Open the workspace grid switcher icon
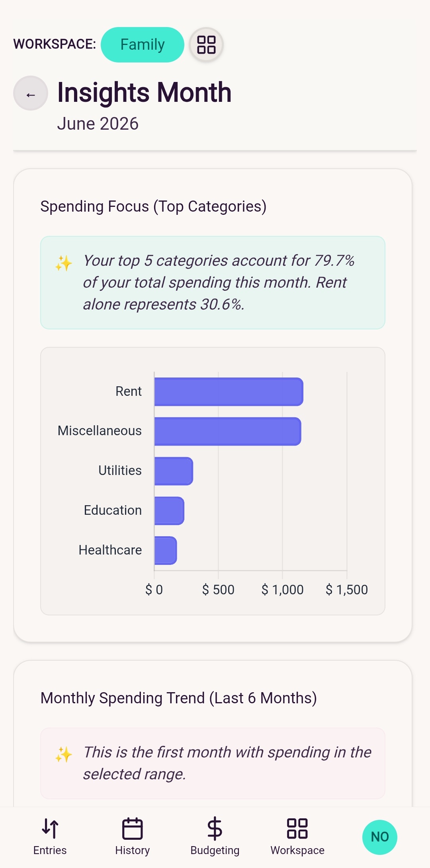Image resolution: width=430 pixels, height=868 pixels. [206, 45]
